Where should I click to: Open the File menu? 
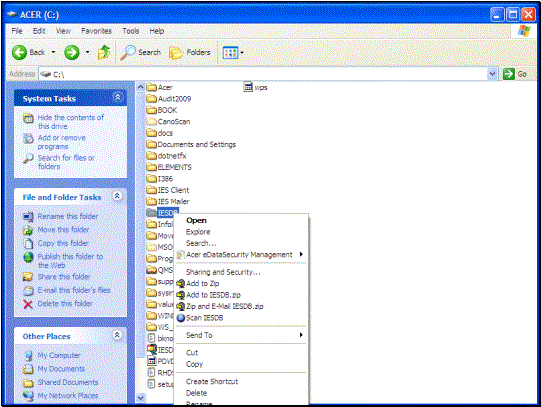[17, 31]
